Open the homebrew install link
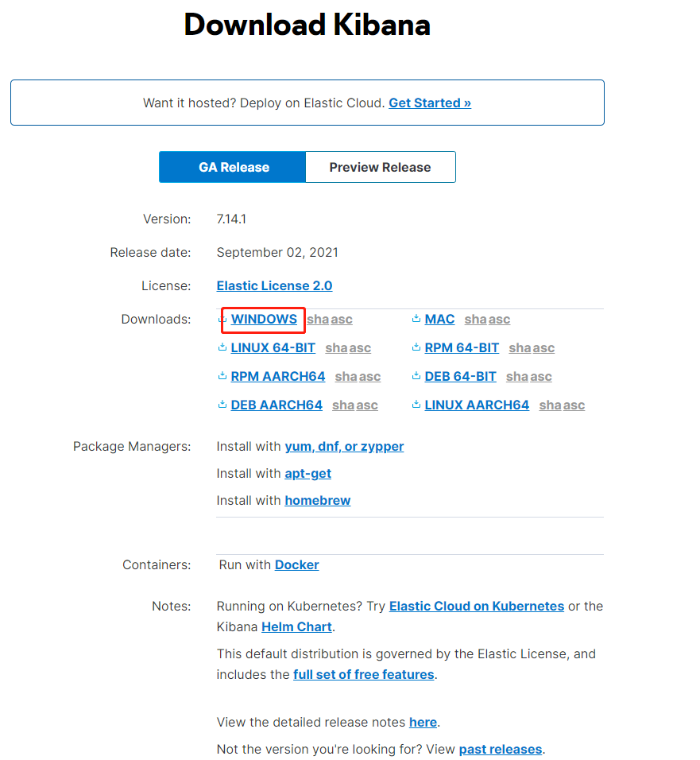This screenshot has width=700, height=760. (x=317, y=501)
